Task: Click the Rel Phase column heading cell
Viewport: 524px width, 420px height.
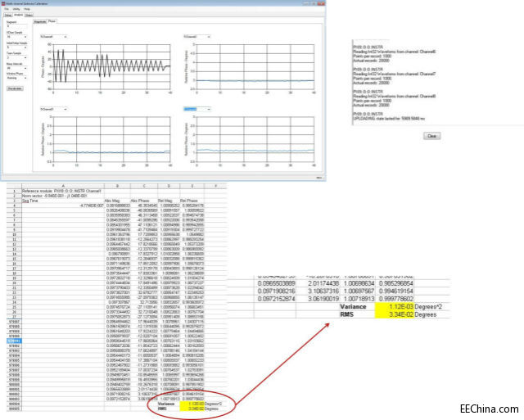Action: (x=192, y=201)
